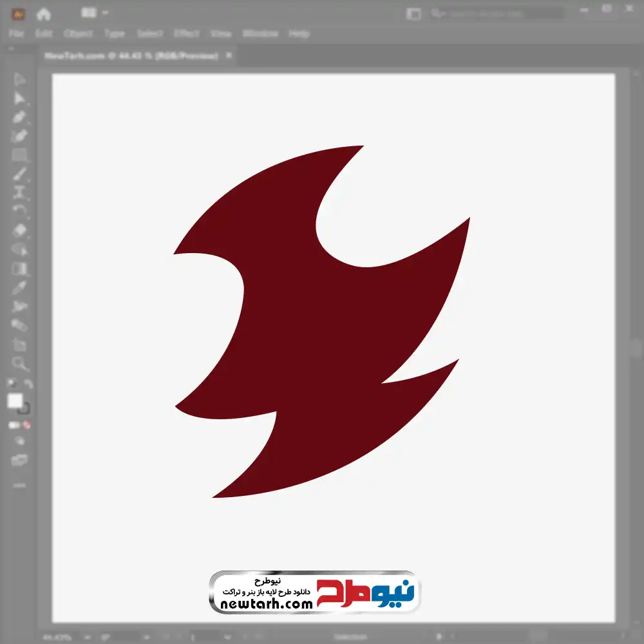The width and height of the screenshot is (644, 644).
Task: Click the white Fill color swatch
Action: (15, 401)
